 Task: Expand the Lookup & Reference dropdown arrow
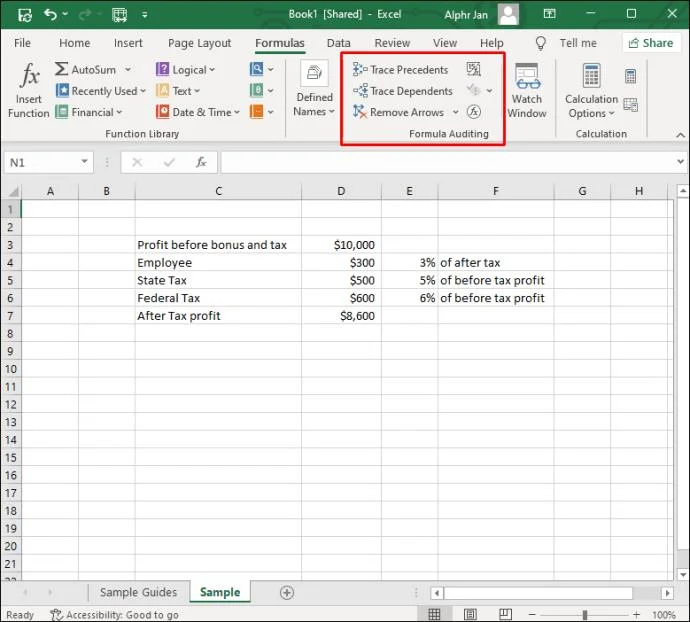(271, 70)
